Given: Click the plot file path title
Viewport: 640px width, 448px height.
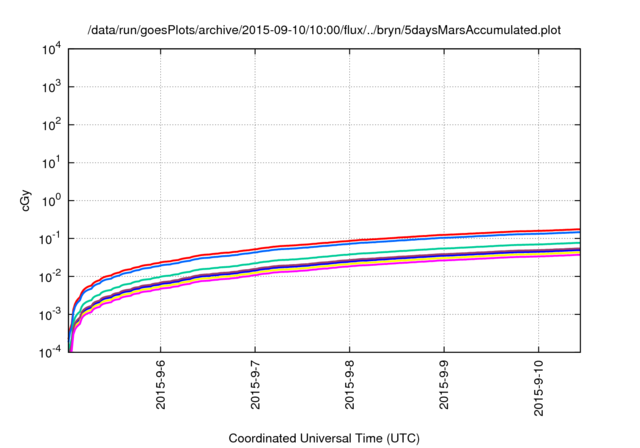Looking at the screenshot, I should (x=324, y=30).
